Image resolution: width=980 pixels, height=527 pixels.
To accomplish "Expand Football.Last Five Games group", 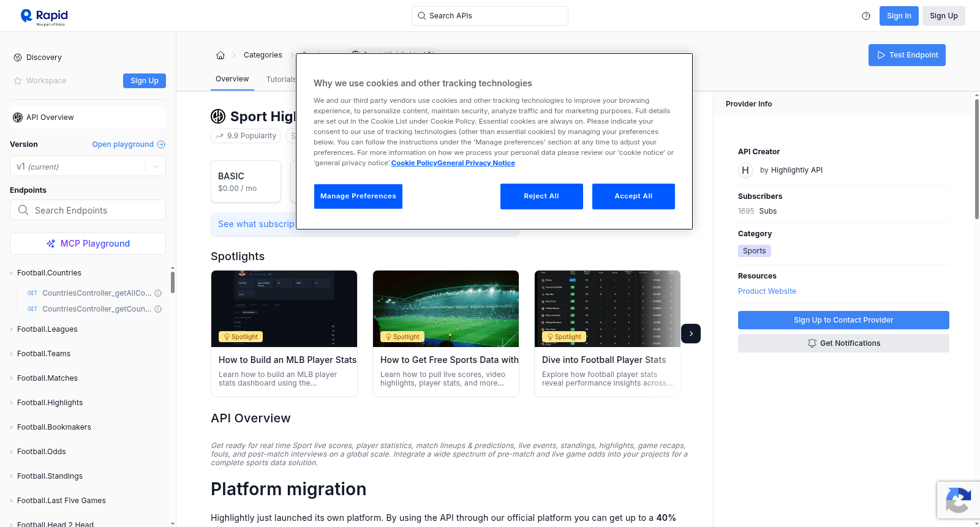I will coord(11,501).
